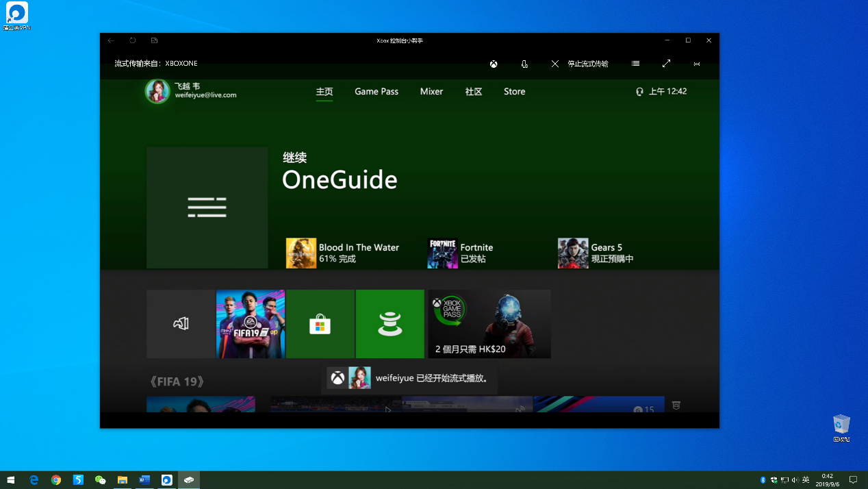Switch to the Game Pass tab
This screenshot has width=868, height=489.
(376, 92)
